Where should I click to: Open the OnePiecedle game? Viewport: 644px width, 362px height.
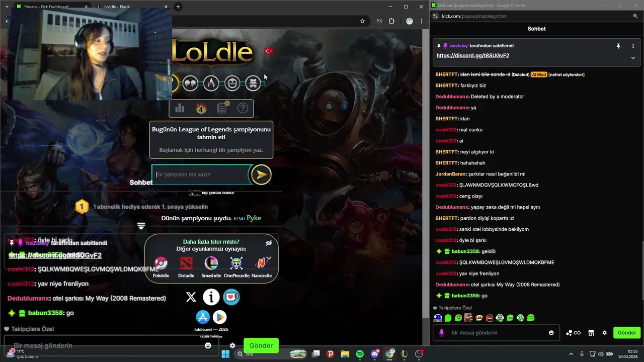pos(236,267)
